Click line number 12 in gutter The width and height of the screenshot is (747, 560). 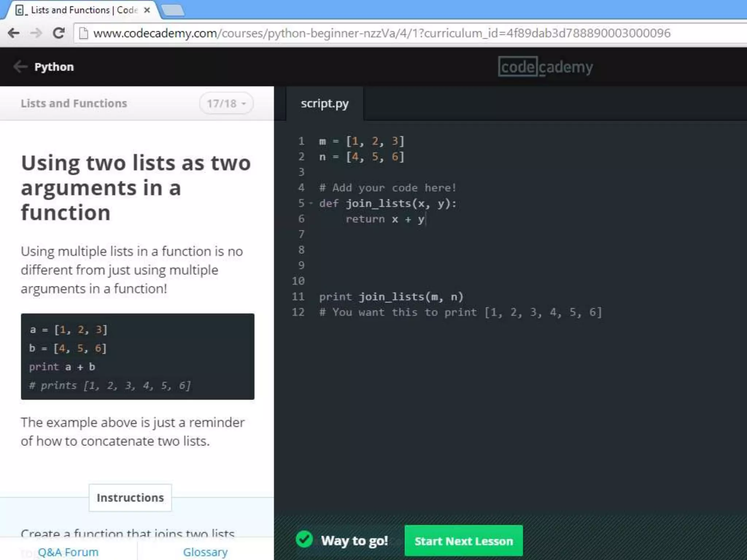pos(298,312)
